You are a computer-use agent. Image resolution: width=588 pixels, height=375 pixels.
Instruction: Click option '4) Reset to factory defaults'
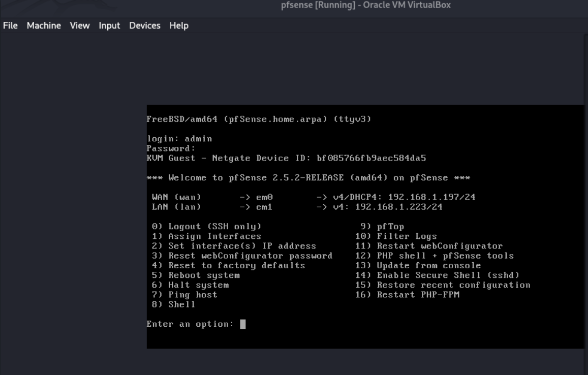[228, 266]
